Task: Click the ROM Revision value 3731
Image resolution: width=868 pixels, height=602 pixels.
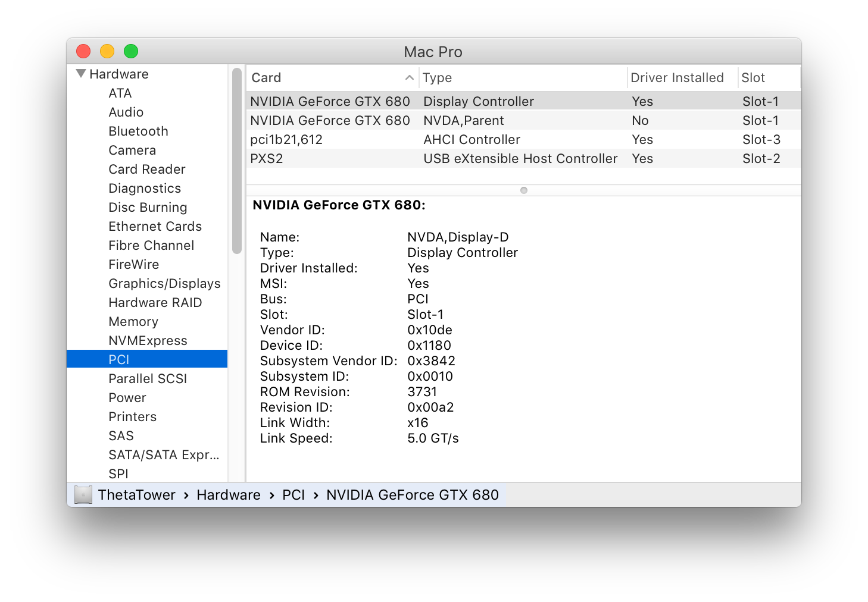Action: [x=422, y=391]
